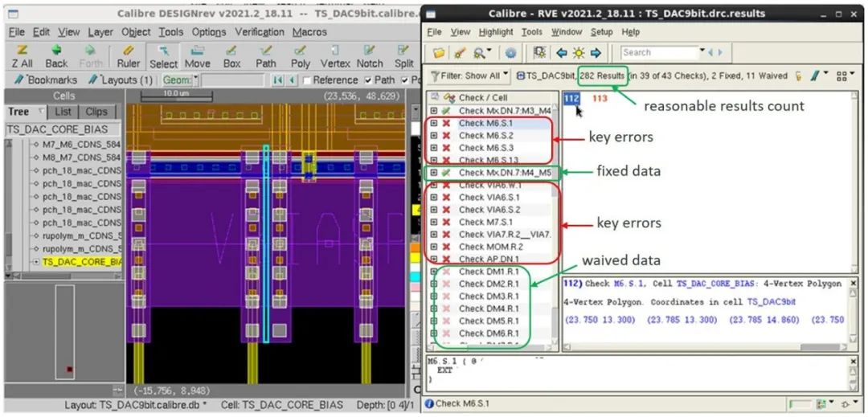Screen dimensions: 868x417
Task: Click the info icon in RVE status bar
Action: (429, 403)
